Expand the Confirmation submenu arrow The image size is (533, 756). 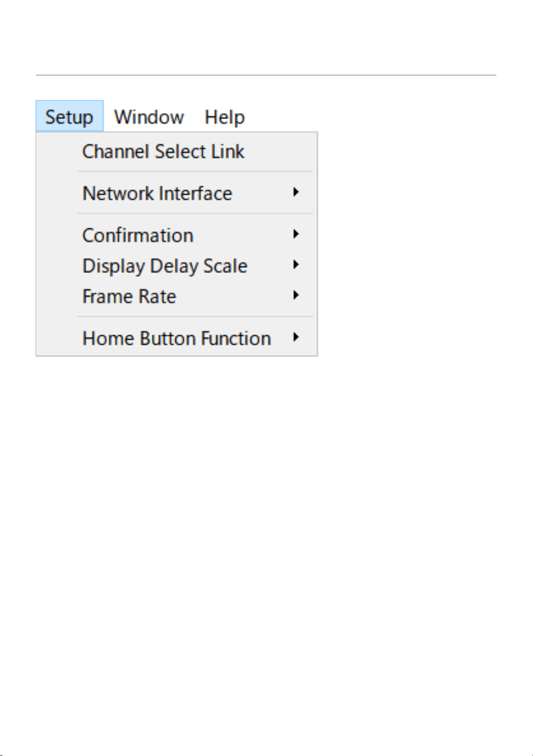(x=296, y=234)
